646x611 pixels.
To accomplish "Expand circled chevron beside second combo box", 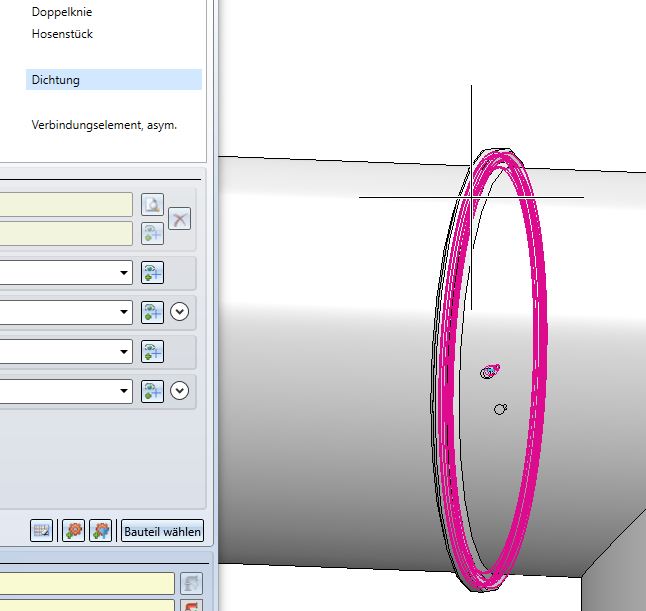I will [180, 311].
